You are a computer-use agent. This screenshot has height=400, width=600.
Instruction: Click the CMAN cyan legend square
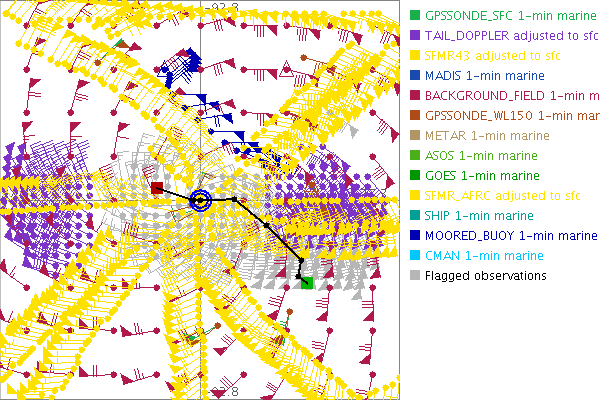[415, 256]
